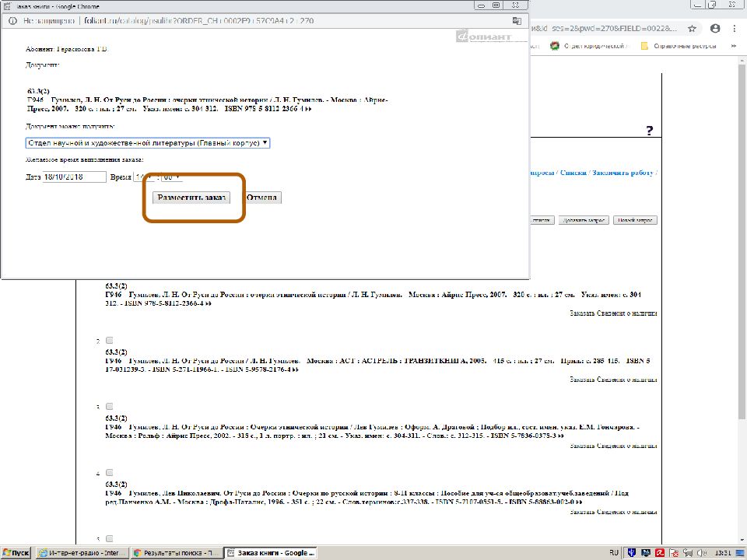Click the question mark help icon

(x=649, y=131)
